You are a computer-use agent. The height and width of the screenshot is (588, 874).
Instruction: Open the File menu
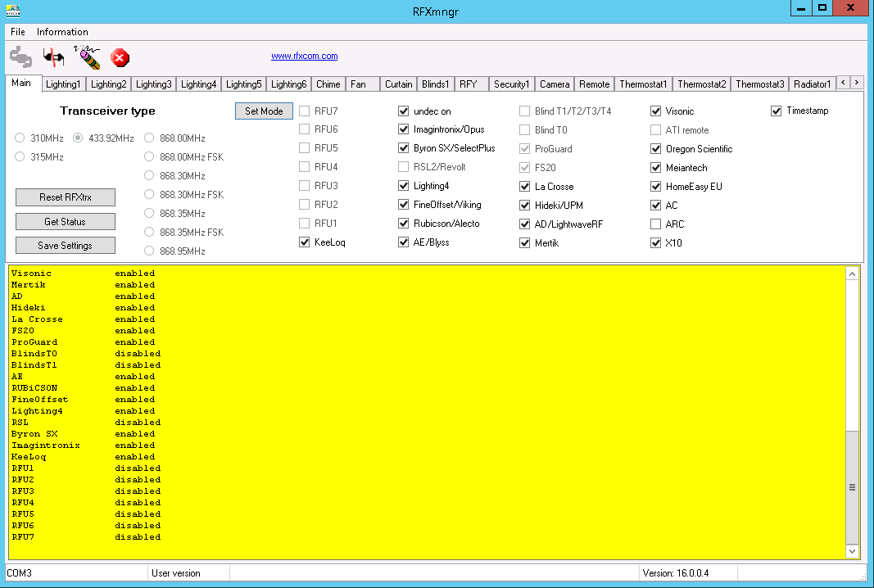coord(18,32)
